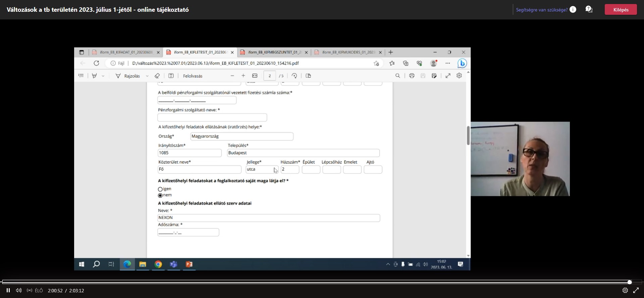Open the Favorites list icon

point(392,63)
